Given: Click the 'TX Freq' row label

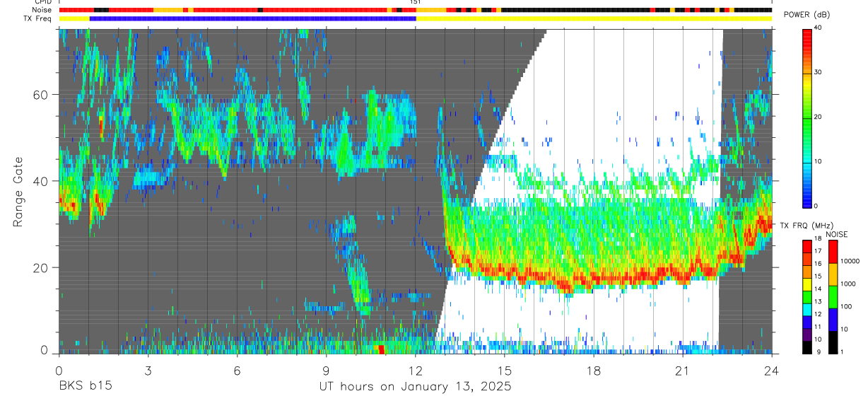Looking at the screenshot, I should (x=39, y=18).
